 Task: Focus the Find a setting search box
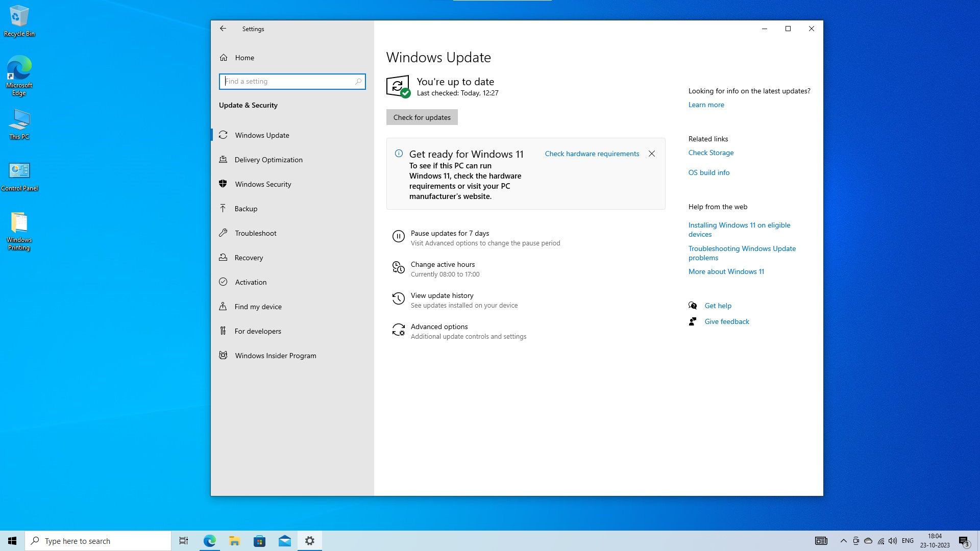coord(288,82)
